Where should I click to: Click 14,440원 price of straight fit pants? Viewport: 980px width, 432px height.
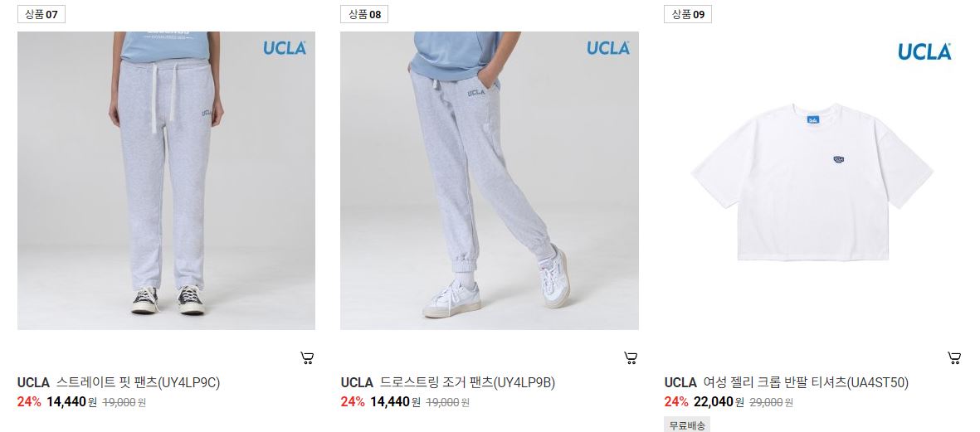click(x=72, y=402)
